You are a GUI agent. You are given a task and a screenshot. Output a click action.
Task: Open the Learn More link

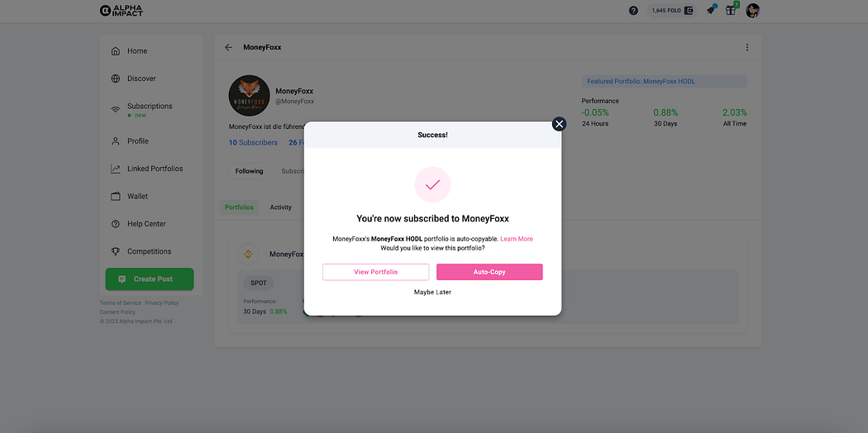click(x=517, y=239)
